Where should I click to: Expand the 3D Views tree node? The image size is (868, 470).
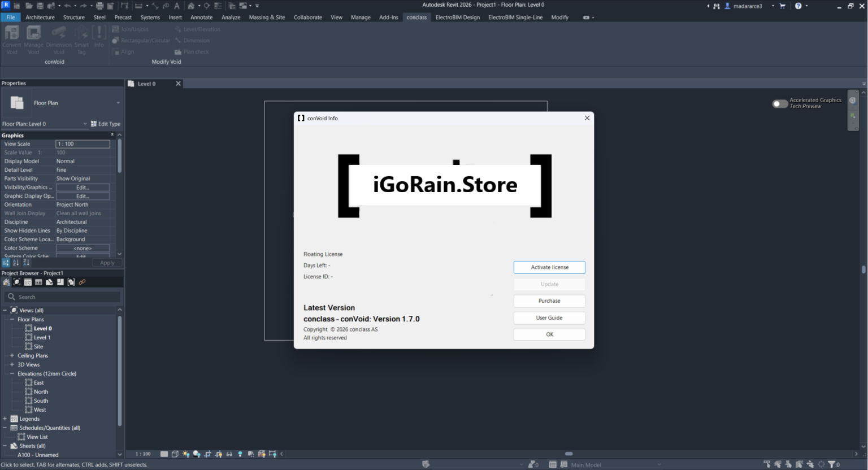coord(12,364)
